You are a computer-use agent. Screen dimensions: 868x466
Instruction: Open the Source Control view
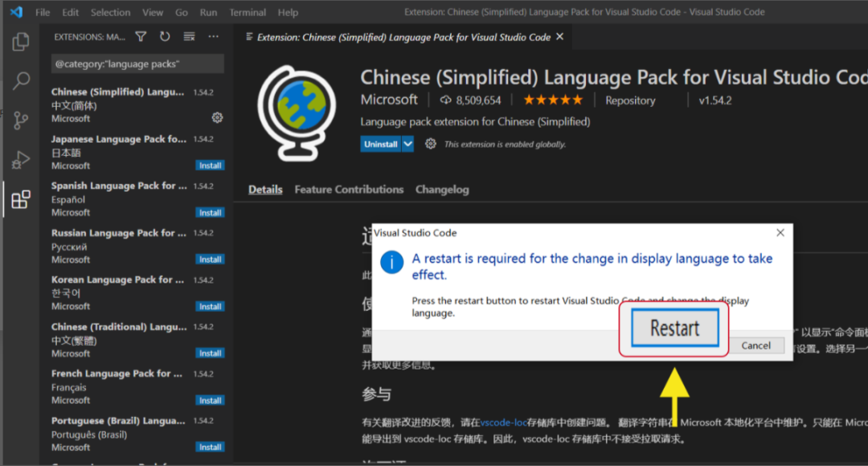tap(20, 120)
